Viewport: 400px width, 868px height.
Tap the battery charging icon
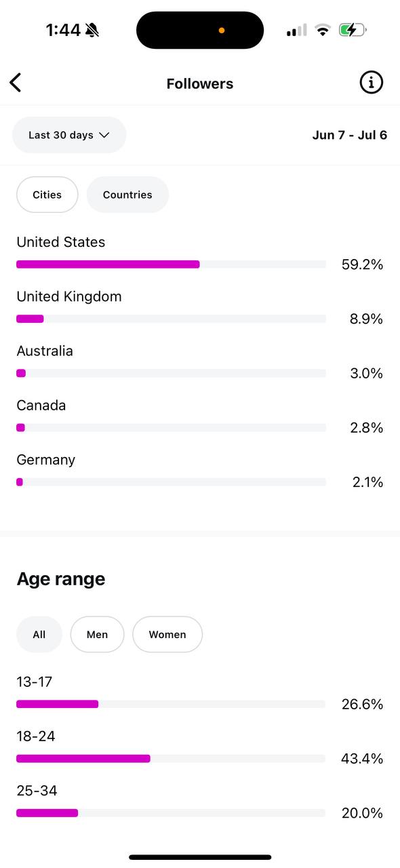353,30
